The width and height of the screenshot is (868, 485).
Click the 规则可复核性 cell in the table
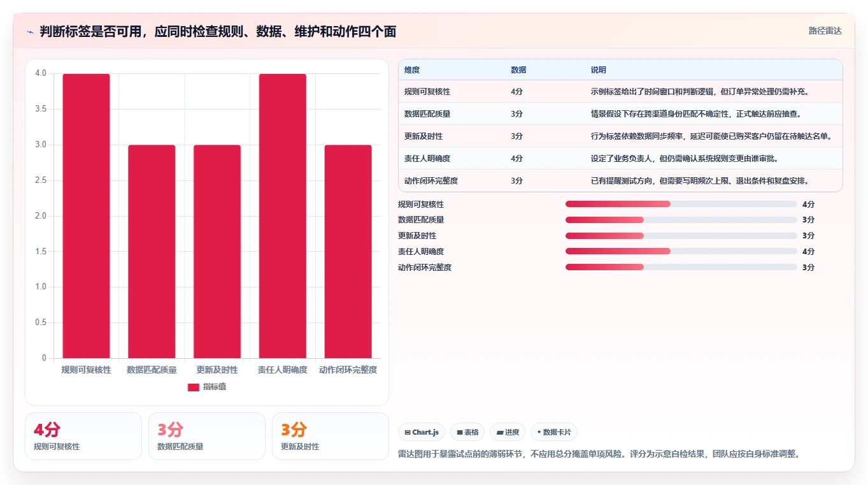click(427, 92)
